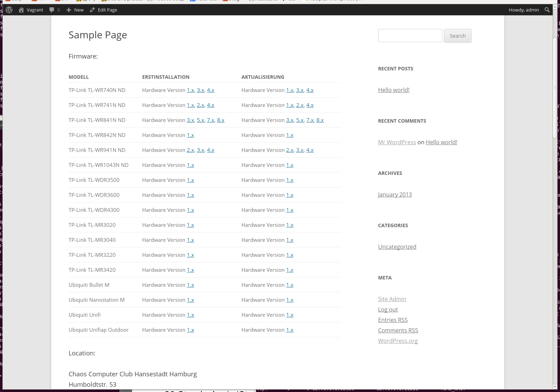Open WR841N Aktualisierung 3.x firmware link
Screen dimensions: 560x392
tap(290, 120)
